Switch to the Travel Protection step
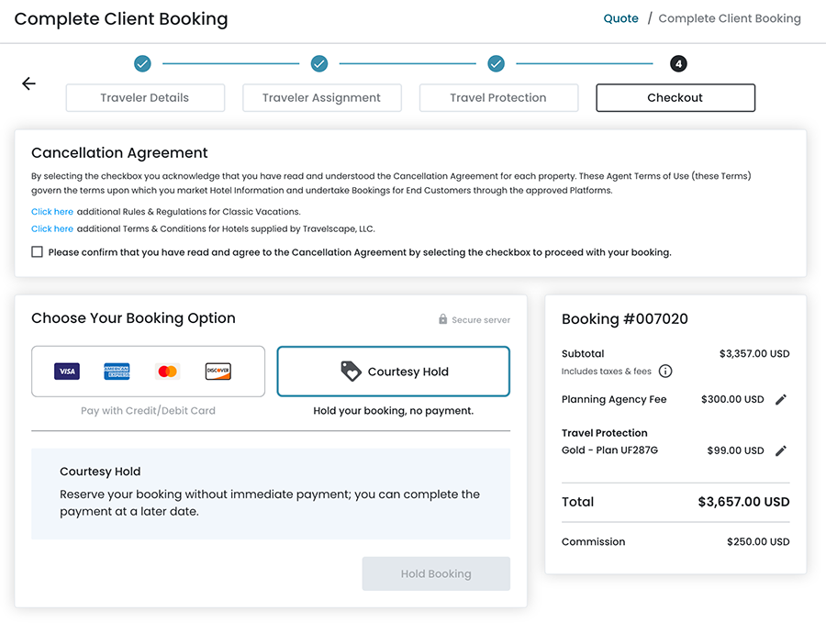826x644 pixels. coord(498,98)
